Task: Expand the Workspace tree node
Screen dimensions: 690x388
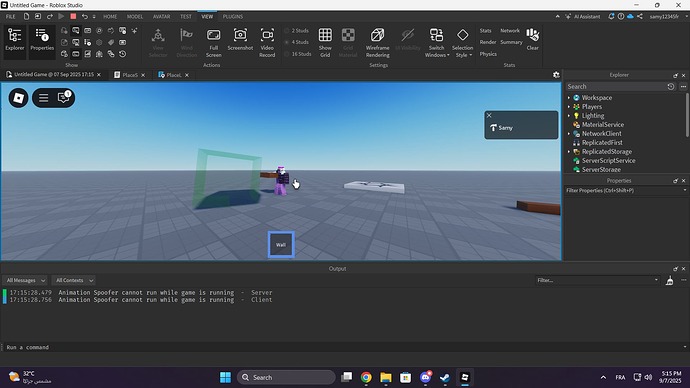Action: (x=569, y=98)
